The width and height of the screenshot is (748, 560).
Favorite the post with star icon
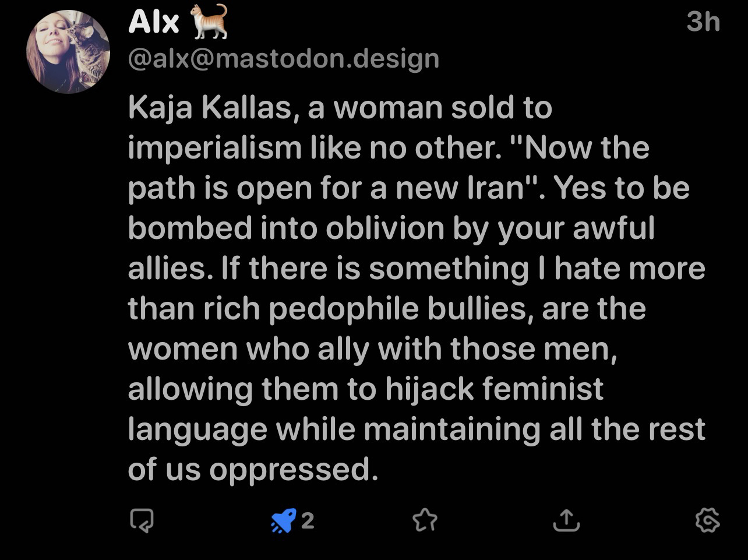click(425, 520)
